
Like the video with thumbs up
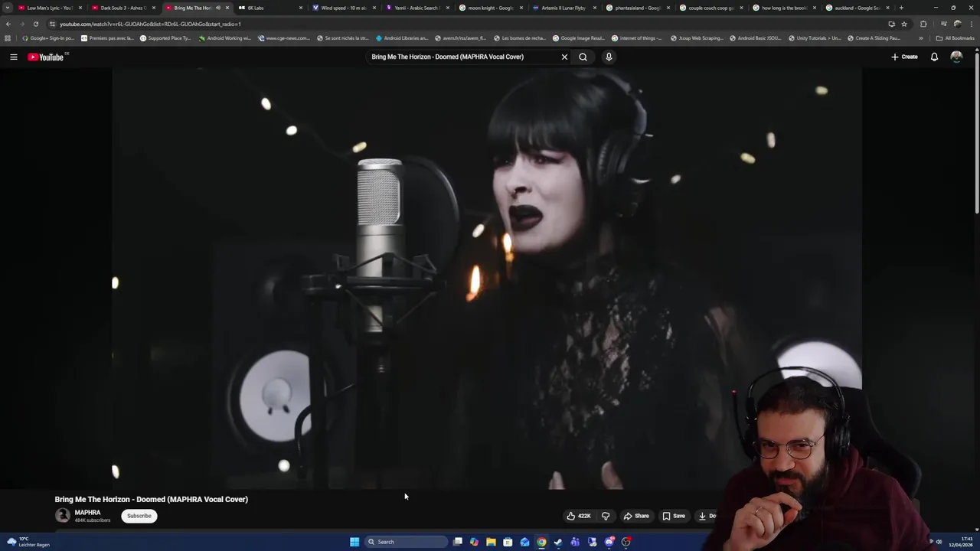click(579, 516)
